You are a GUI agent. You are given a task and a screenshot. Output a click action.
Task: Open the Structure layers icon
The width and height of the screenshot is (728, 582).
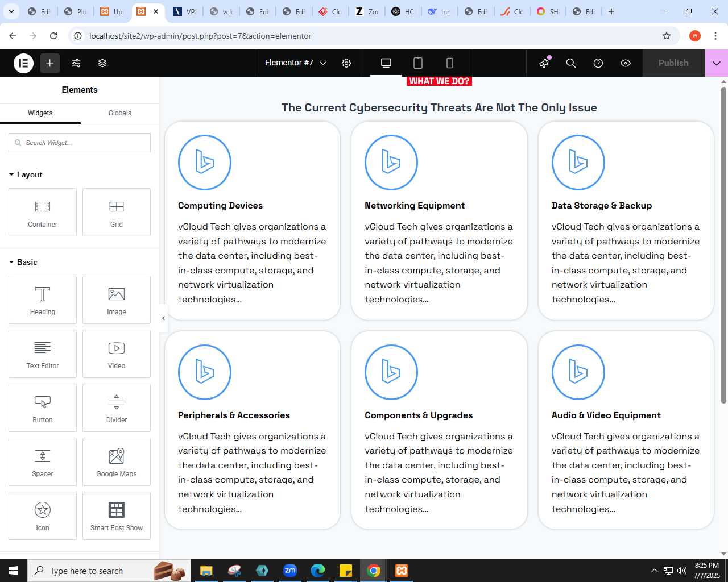(x=102, y=63)
